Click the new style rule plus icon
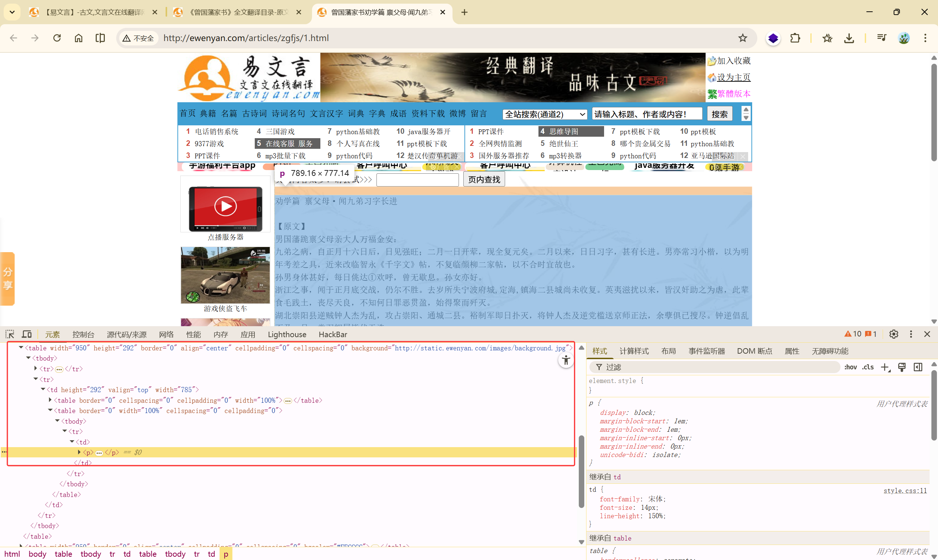Screen dimensions: 938x560 tap(885, 367)
